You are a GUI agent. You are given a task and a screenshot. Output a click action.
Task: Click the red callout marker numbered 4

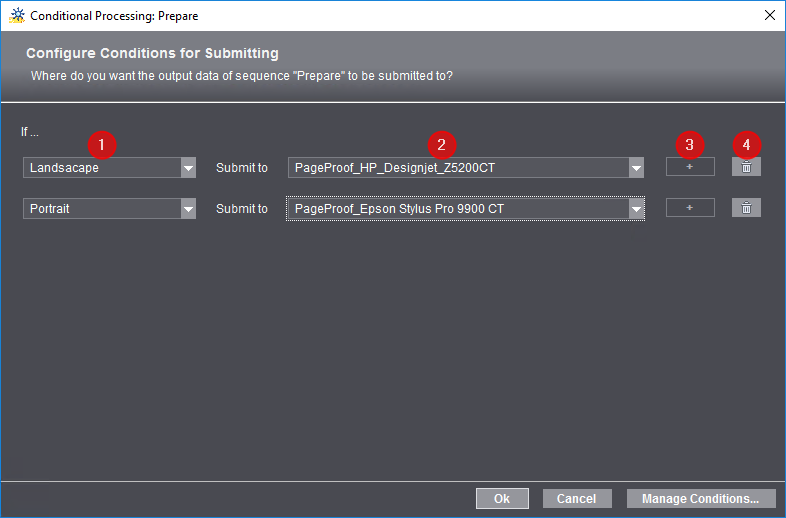[746, 144]
